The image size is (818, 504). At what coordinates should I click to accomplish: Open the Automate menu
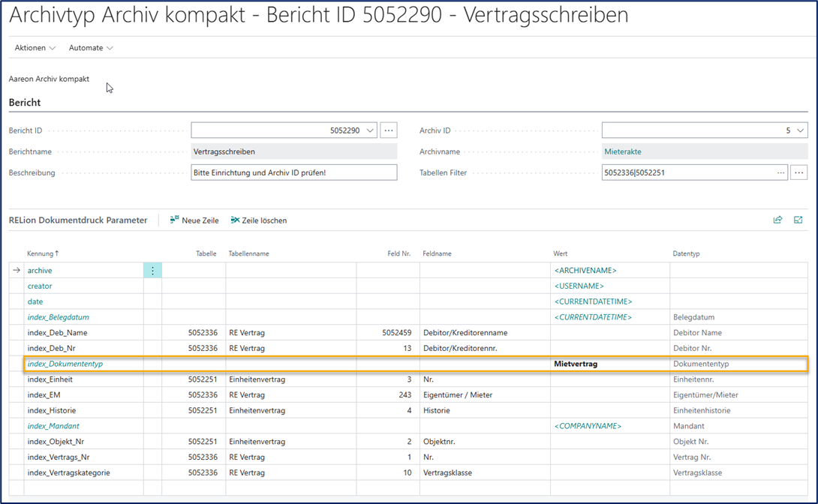click(91, 48)
